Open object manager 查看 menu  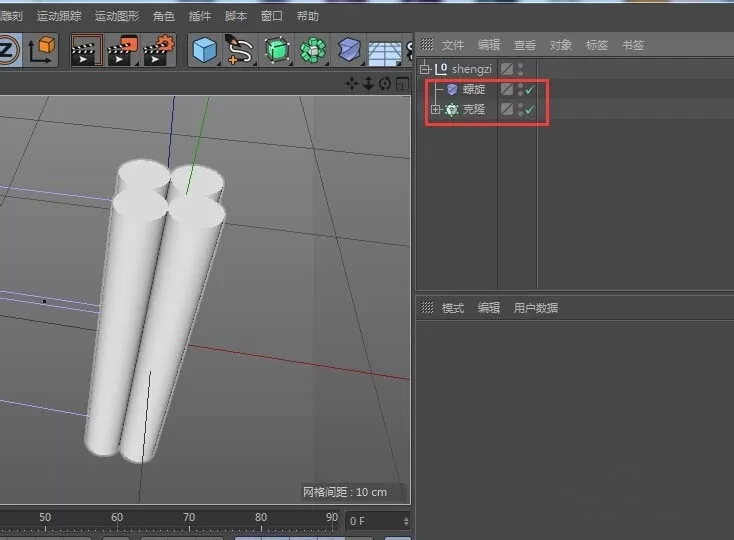click(x=525, y=45)
